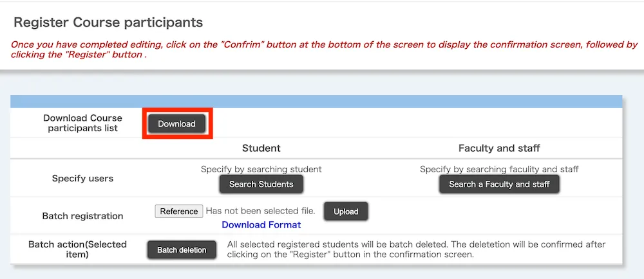
Task: Click the Batch deletion button
Action: pyautogui.click(x=182, y=250)
